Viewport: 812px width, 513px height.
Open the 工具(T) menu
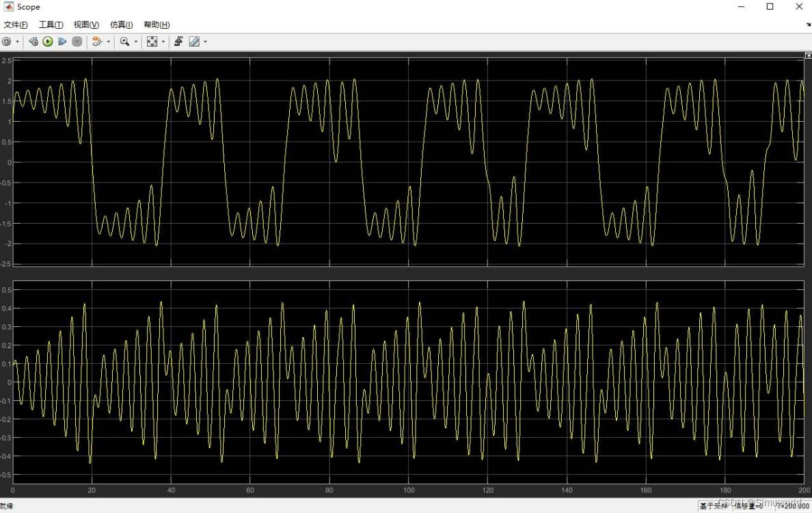51,25
